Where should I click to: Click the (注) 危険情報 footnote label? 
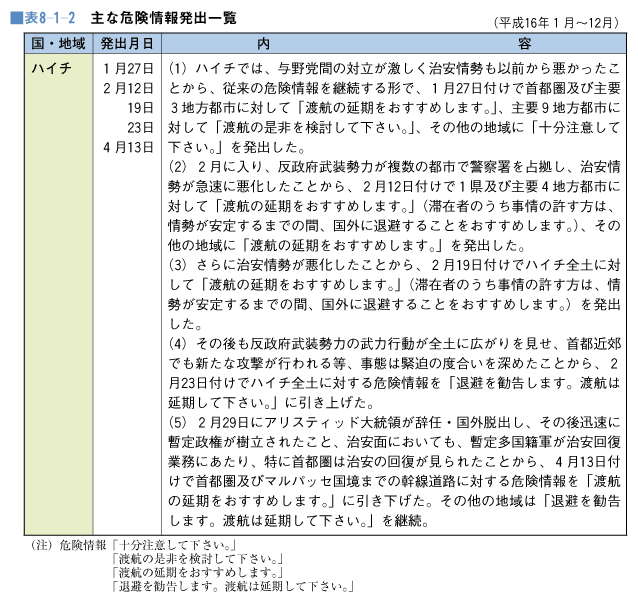(x=68, y=545)
